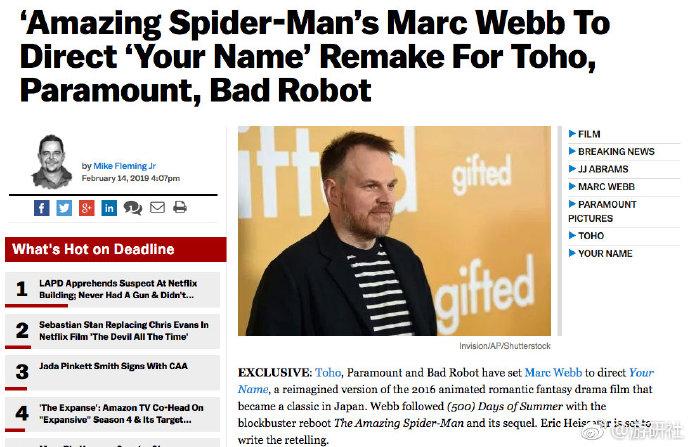690x447 pixels.
Task: Share article via Twitter icon
Action: point(64,207)
